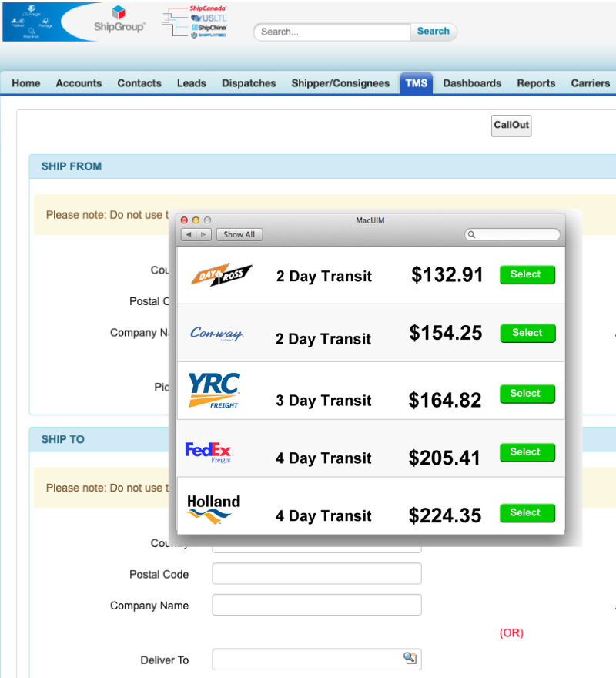Click the FedEx Freight logo
The width and height of the screenshot is (616, 678).
209,452
